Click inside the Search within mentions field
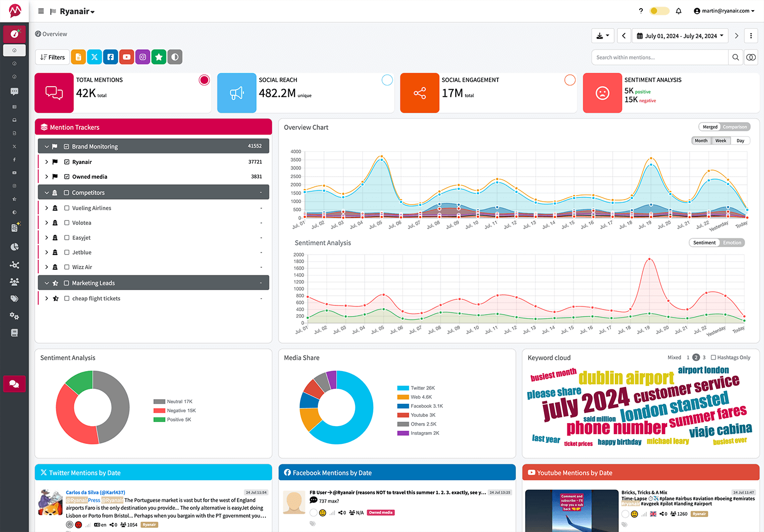 tap(657, 57)
